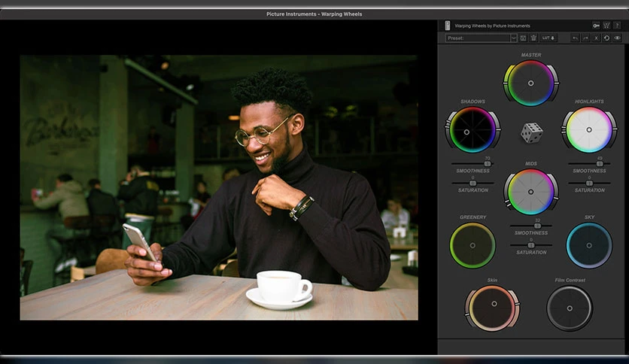Click the X clear button in the toolbar

coord(596,38)
